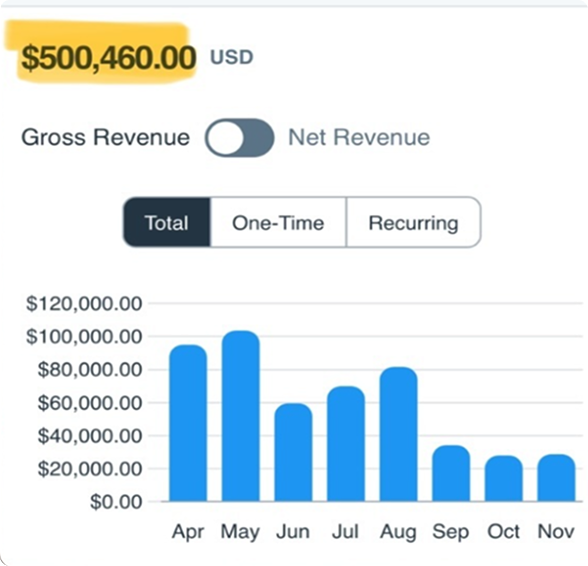588x566 pixels.
Task: Switch to the One-Time tab
Action: point(278,222)
